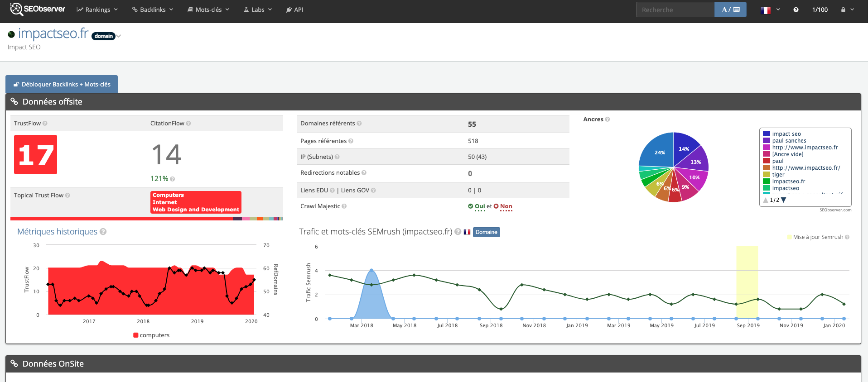This screenshot has width=868, height=382.
Task: Click the help question mark icon in navbar
Action: pos(796,10)
